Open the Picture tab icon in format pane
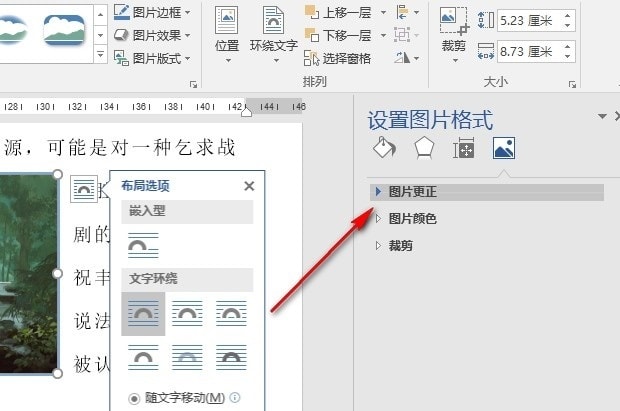Image resolution: width=620 pixels, height=411 pixels. 504,148
